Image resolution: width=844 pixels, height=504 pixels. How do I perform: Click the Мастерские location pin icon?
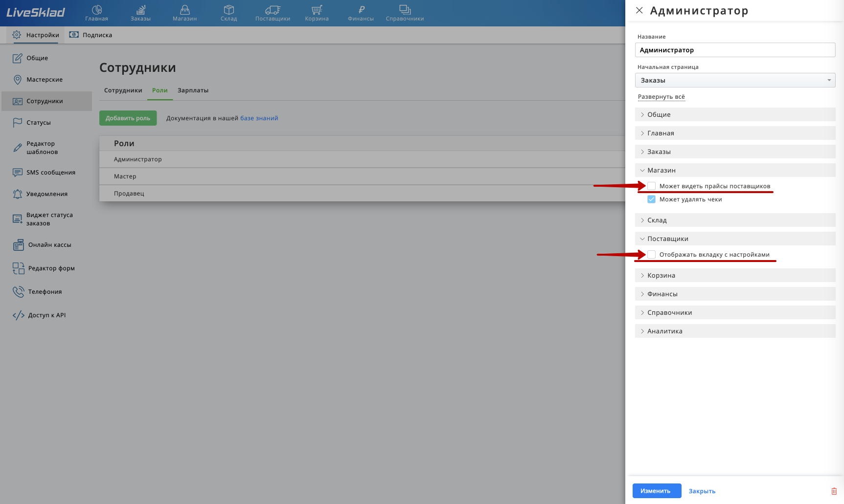[18, 80]
